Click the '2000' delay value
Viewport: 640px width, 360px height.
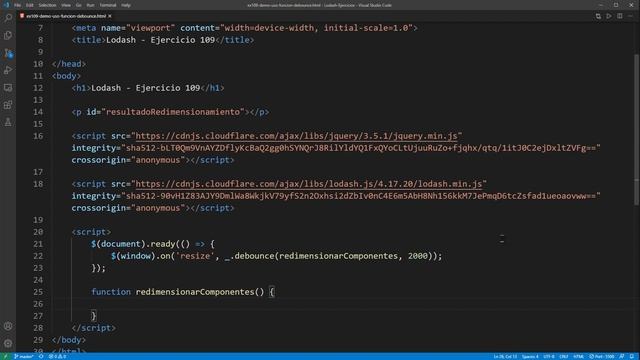[418, 256]
